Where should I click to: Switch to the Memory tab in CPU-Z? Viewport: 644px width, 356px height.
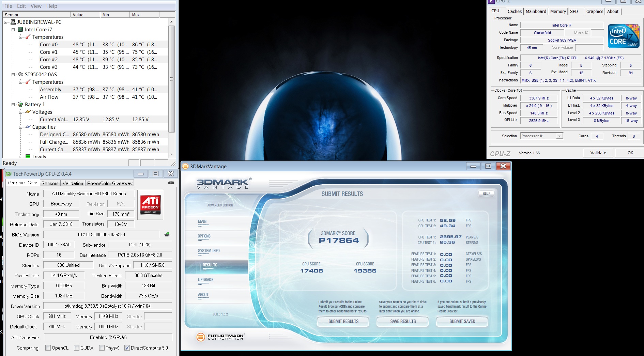tap(558, 11)
